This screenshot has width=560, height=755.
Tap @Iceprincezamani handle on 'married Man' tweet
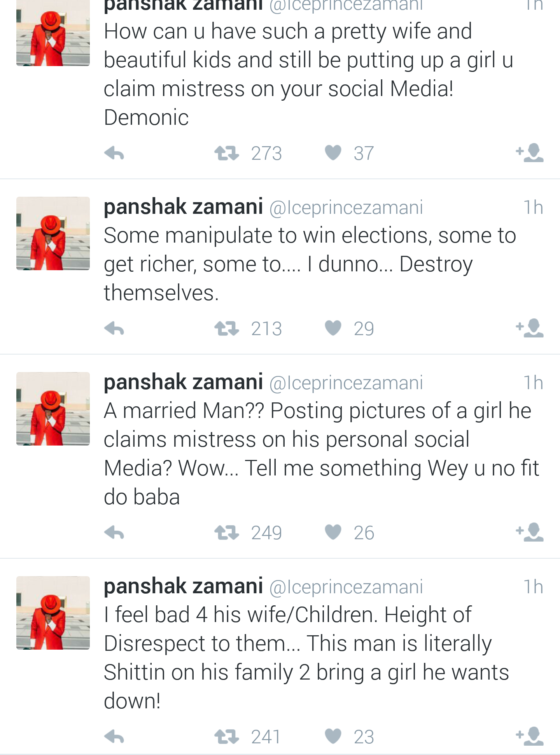pos(346,383)
